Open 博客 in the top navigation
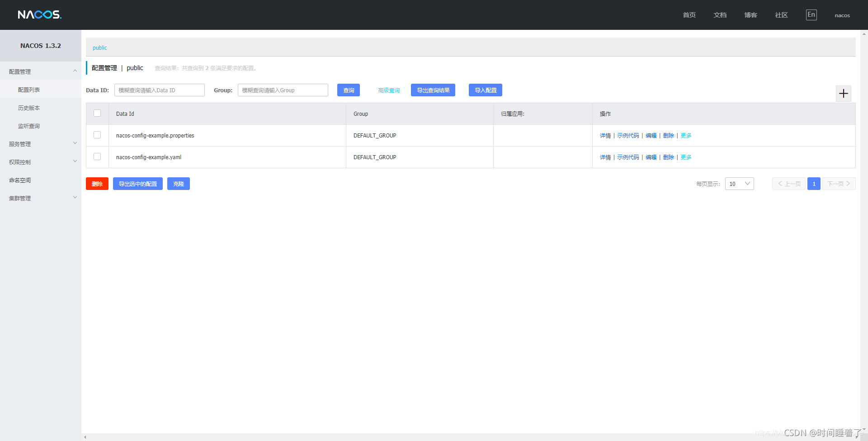The width and height of the screenshot is (868, 441). point(750,15)
